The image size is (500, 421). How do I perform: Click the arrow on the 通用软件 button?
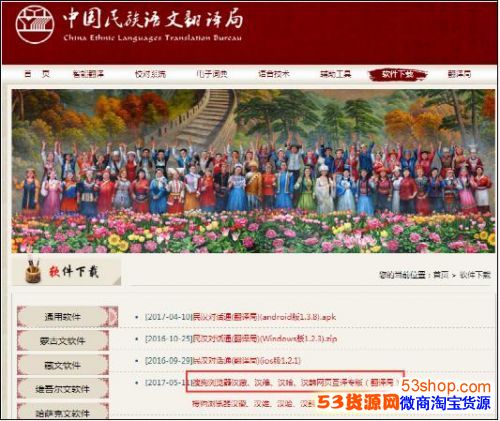click(x=113, y=316)
